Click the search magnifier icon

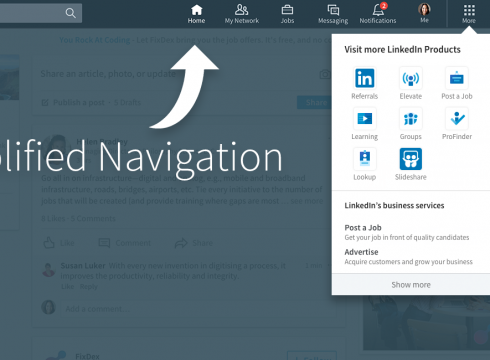pyautogui.click(x=70, y=13)
